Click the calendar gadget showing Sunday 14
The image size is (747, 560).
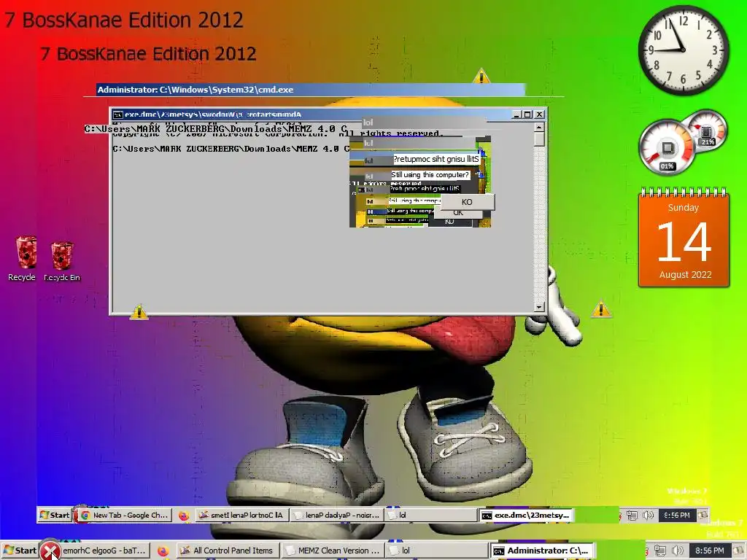pyautogui.click(x=684, y=237)
